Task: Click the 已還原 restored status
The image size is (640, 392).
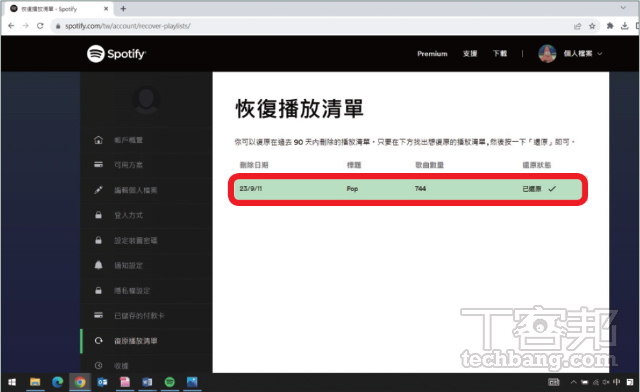Action: (x=539, y=189)
